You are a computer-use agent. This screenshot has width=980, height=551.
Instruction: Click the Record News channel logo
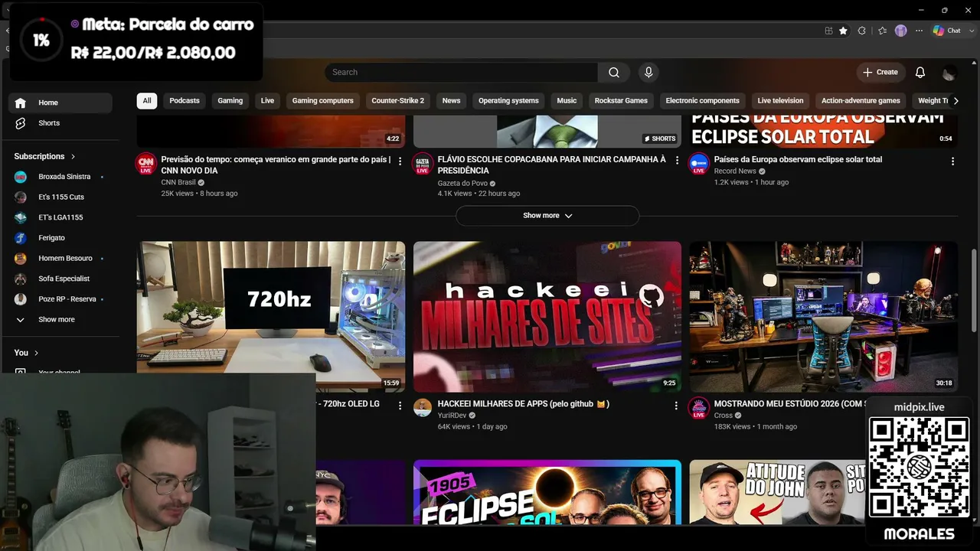pos(699,164)
